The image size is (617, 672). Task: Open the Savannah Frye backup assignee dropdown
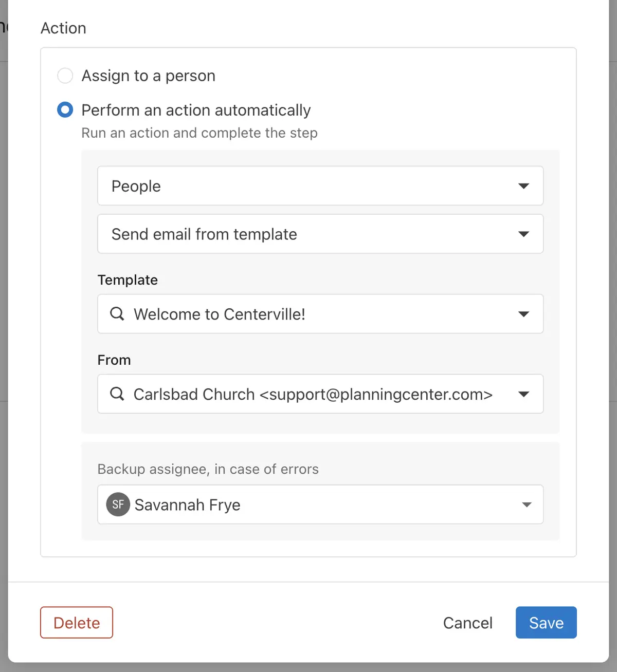pos(320,505)
